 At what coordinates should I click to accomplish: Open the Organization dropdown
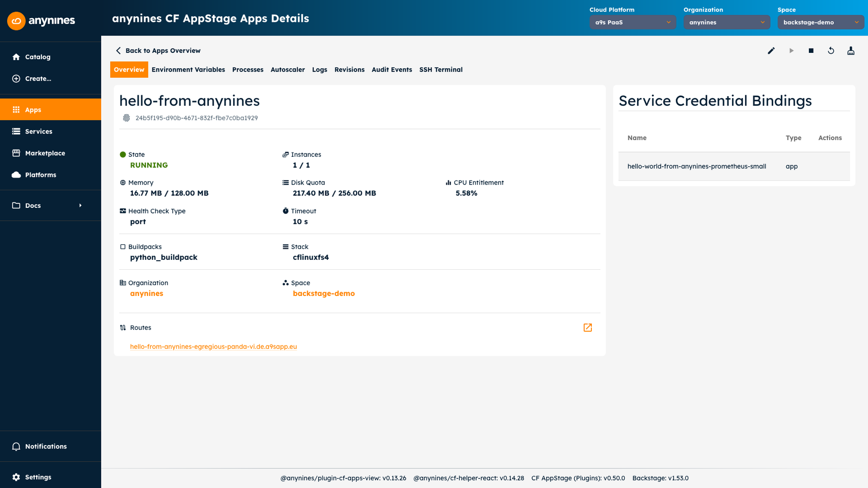coord(726,22)
